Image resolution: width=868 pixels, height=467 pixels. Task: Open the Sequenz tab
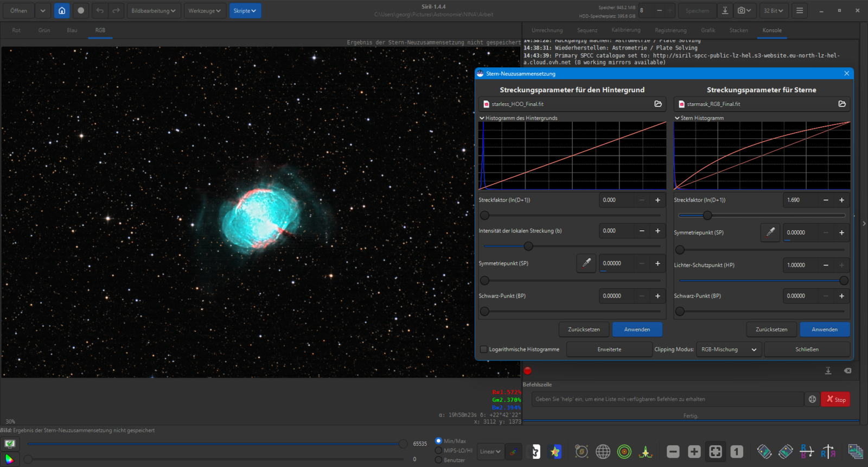(587, 30)
